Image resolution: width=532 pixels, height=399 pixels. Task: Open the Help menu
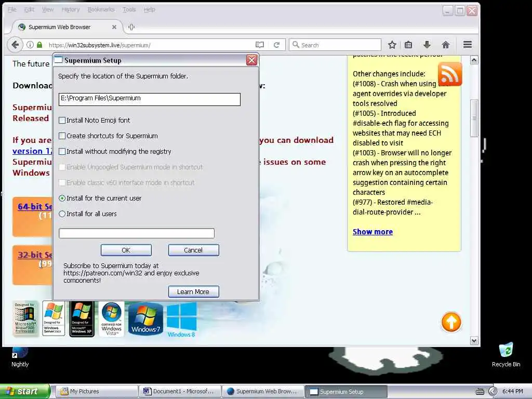point(149,9)
